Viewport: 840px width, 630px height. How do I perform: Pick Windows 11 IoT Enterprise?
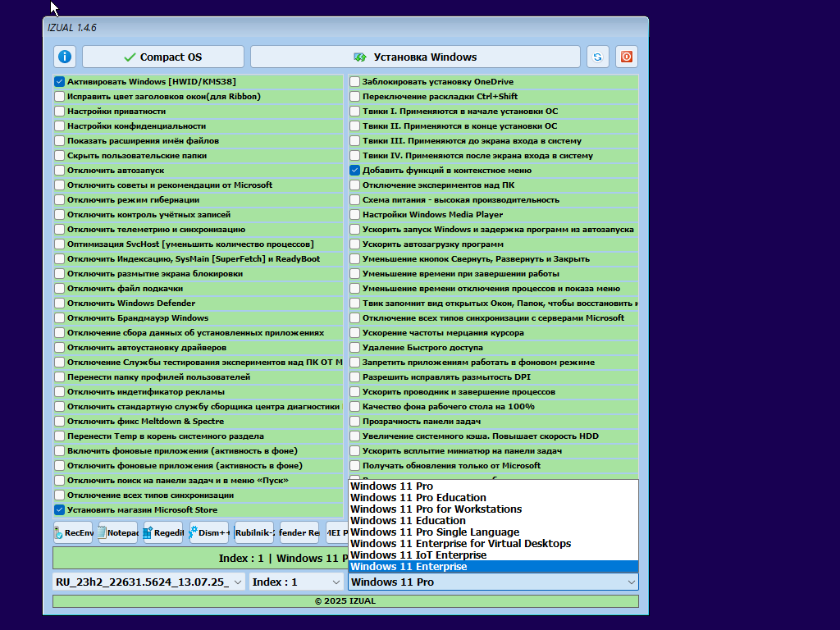(x=493, y=555)
